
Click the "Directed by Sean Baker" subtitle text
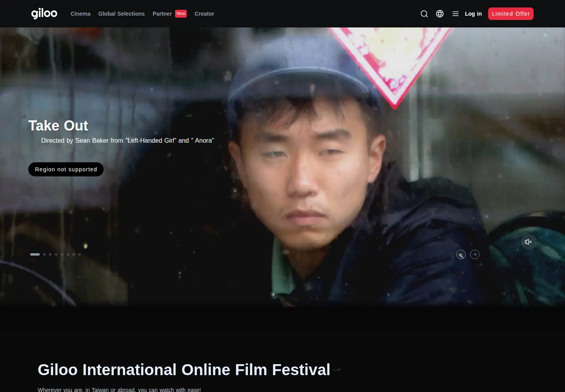tap(128, 140)
